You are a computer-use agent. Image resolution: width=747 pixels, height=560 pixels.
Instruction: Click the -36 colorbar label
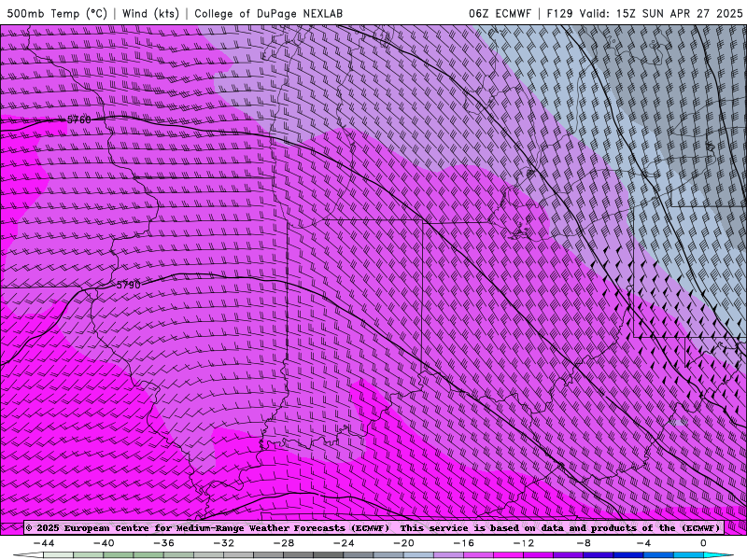click(x=164, y=543)
